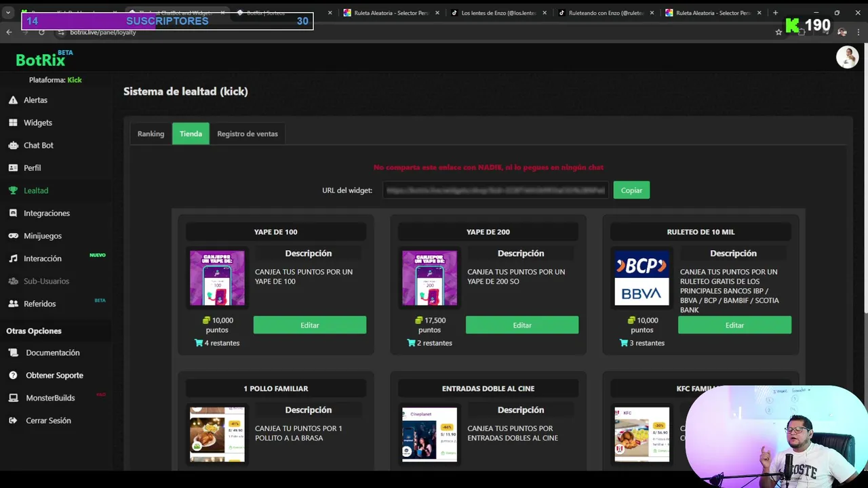This screenshot has height=488, width=868.
Task: Edit the YAPE DE 100 item
Action: point(310,325)
